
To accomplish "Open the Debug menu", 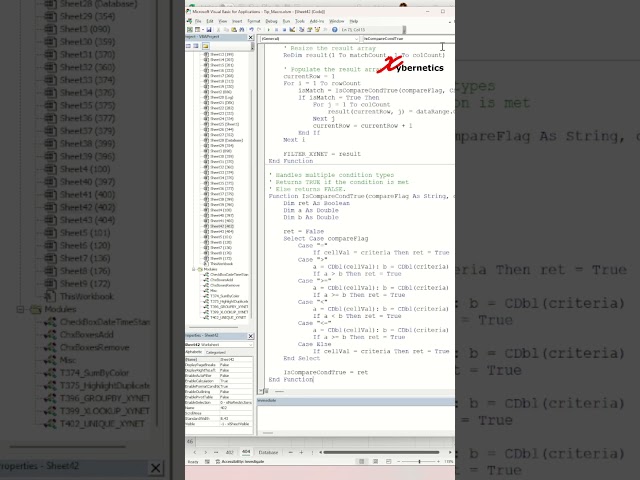I will (271, 20).
